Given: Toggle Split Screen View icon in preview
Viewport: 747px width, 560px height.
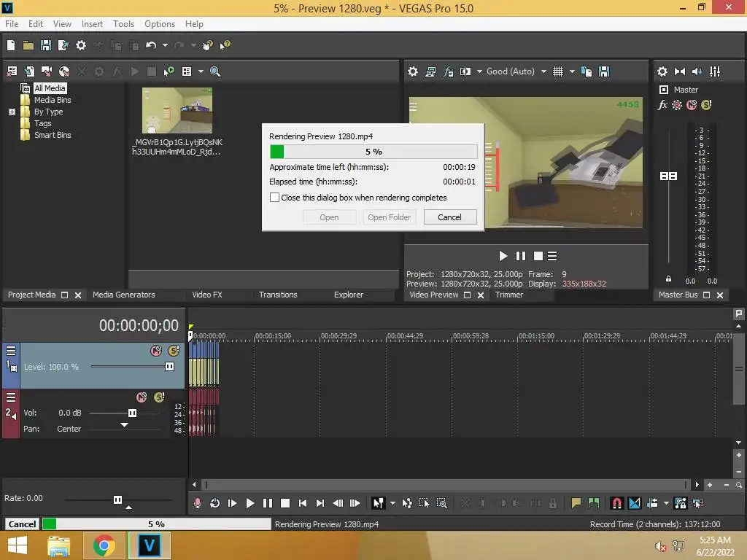Looking at the screenshot, I should coord(465,71).
